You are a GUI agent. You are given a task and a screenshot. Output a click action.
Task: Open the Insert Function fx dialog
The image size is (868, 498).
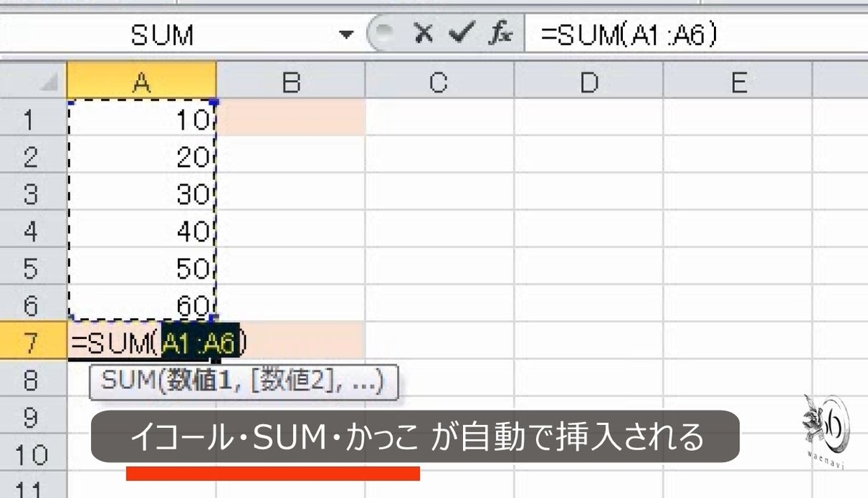(x=499, y=35)
